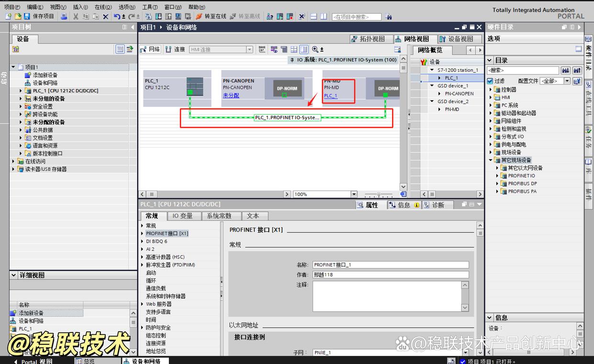594x364 pixels.
Task: Click the save project floppy icon
Action: point(27,16)
